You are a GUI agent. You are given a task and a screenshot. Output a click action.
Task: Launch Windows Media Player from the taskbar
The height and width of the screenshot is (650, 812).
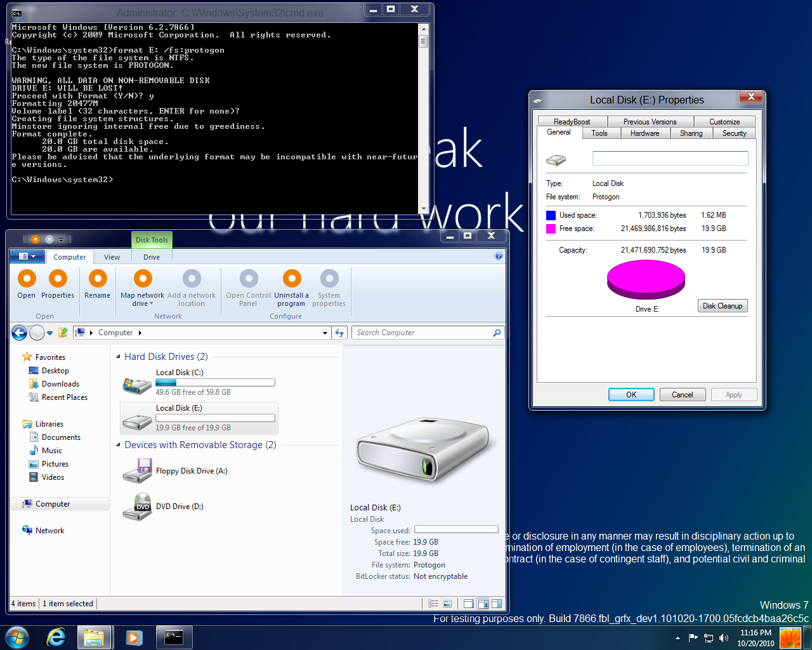(x=134, y=637)
